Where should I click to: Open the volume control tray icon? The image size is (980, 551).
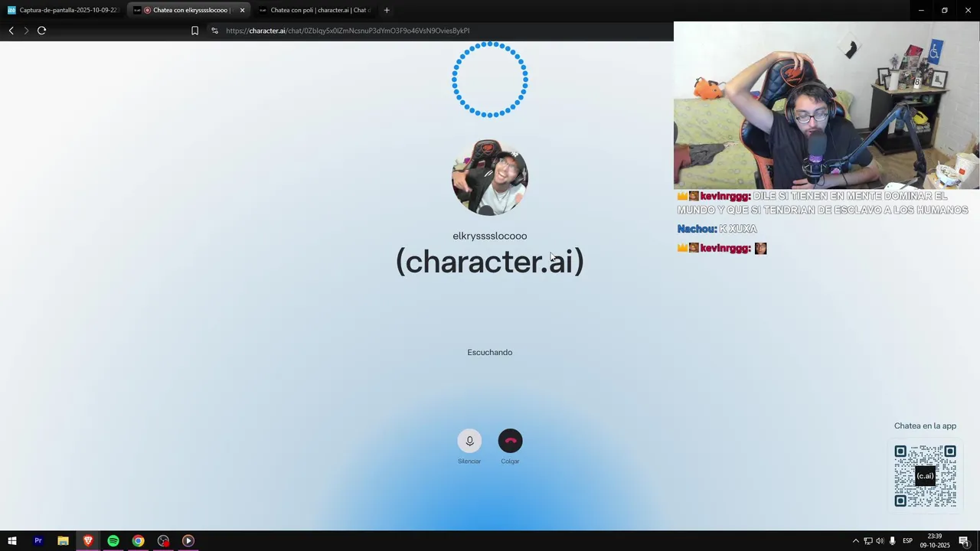pos(880,541)
